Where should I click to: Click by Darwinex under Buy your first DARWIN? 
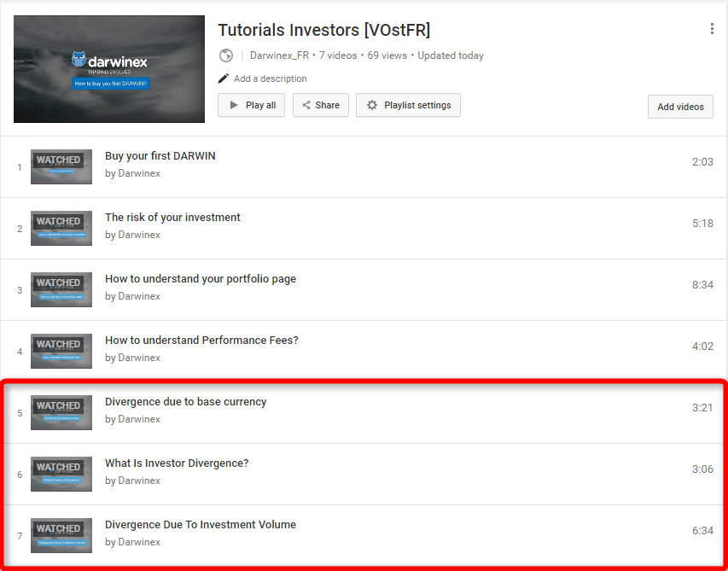coord(132,173)
